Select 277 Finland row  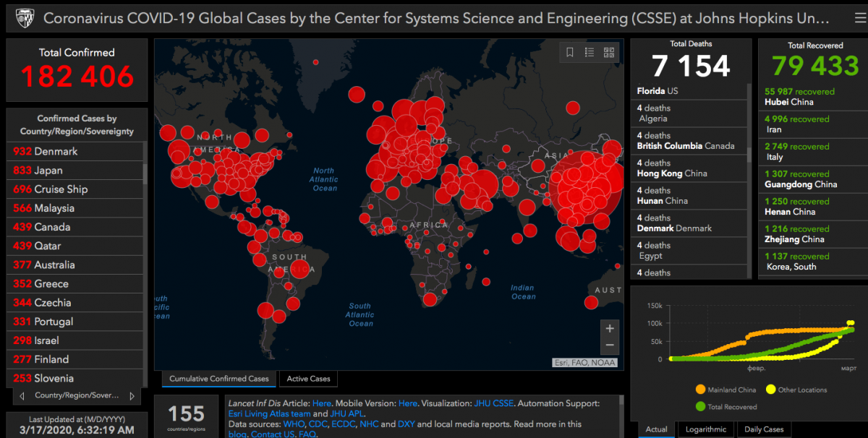(x=76, y=358)
